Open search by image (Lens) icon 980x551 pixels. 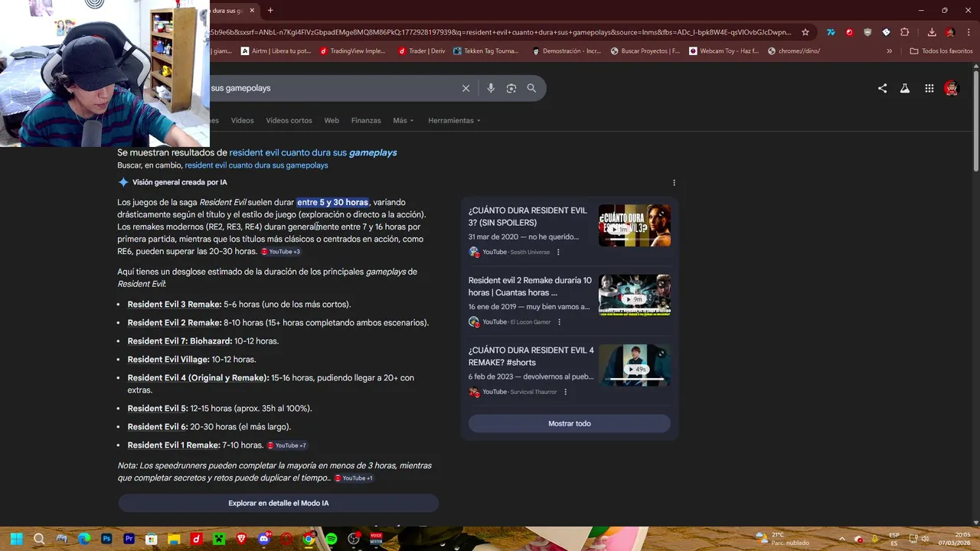[x=511, y=88]
